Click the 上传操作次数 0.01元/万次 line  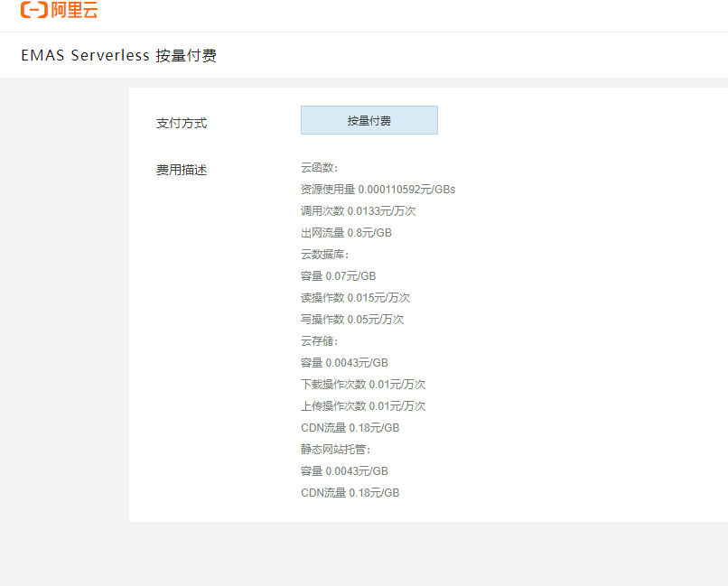coord(363,406)
